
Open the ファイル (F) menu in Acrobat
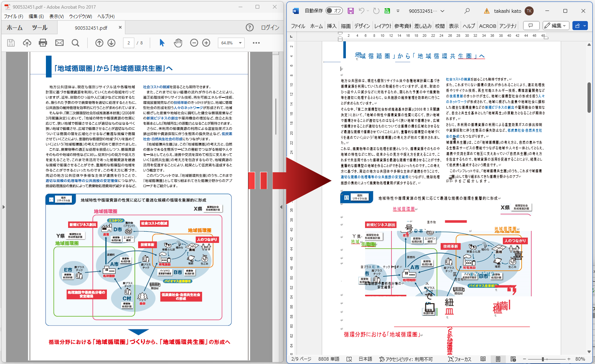pos(14,16)
